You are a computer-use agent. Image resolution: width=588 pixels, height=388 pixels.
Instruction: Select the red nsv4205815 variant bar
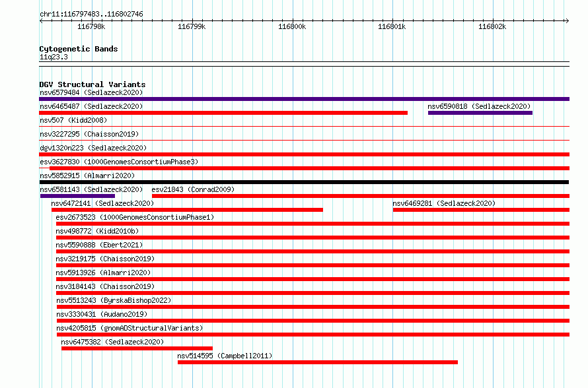(x=313, y=335)
